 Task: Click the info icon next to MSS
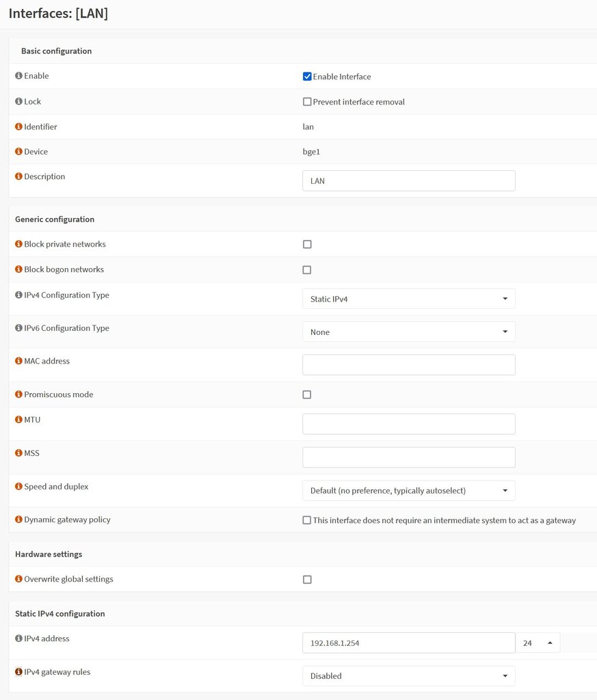[x=18, y=453]
